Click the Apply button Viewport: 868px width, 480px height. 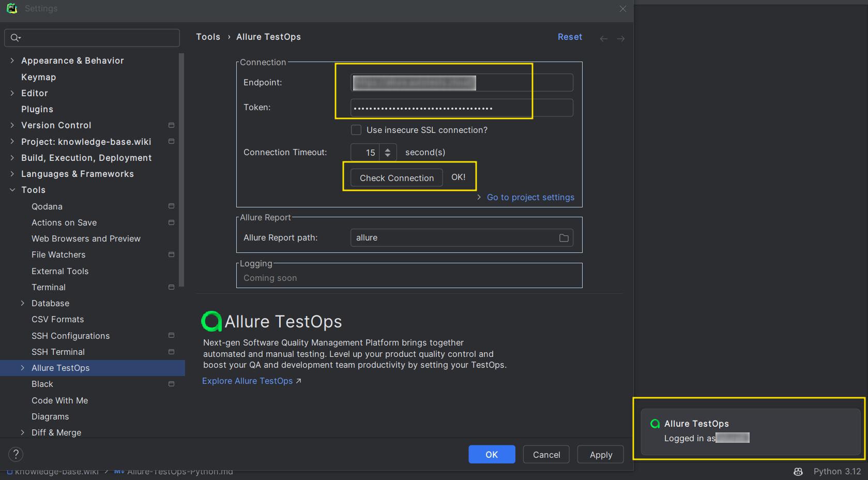[x=601, y=454]
